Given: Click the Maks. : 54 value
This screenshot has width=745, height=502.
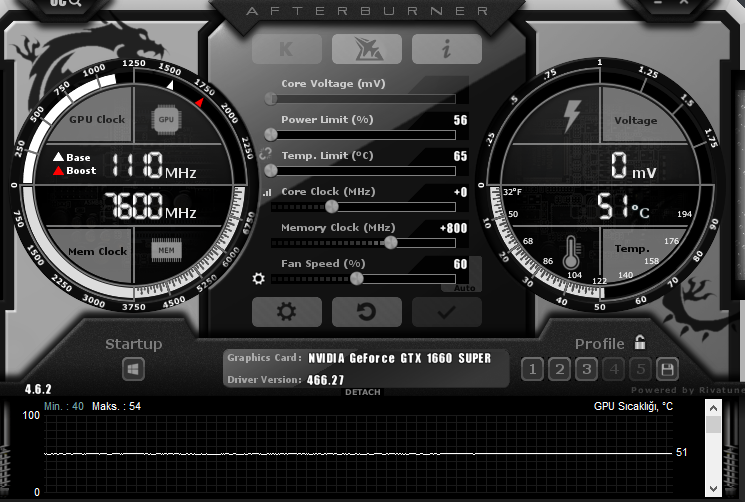Looking at the screenshot, I should (x=116, y=407).
